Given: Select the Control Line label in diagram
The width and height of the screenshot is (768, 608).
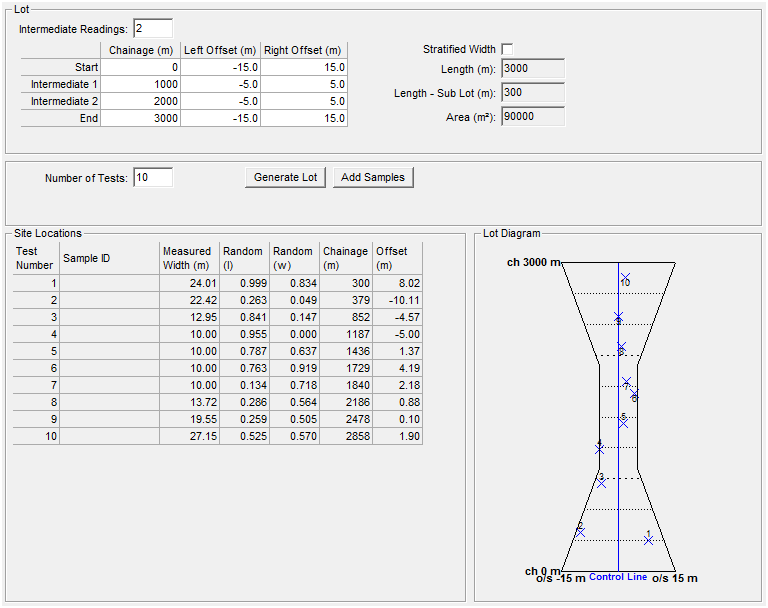Looking at the screenshot, I should coord(618,578).
